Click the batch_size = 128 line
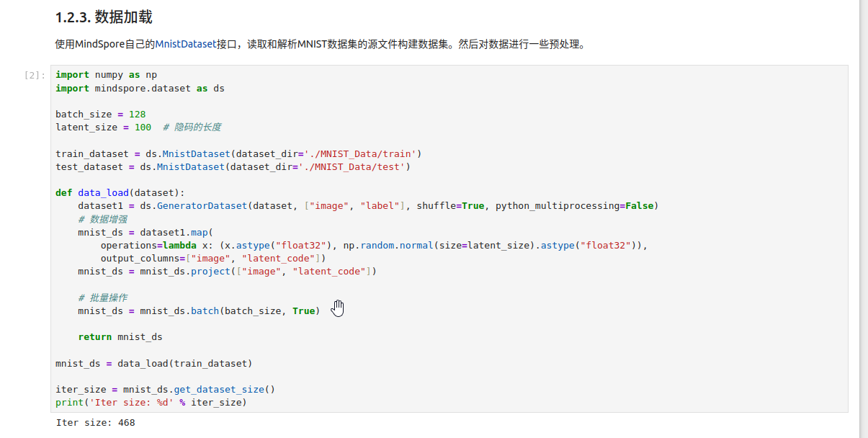 [x=100, y=115]
